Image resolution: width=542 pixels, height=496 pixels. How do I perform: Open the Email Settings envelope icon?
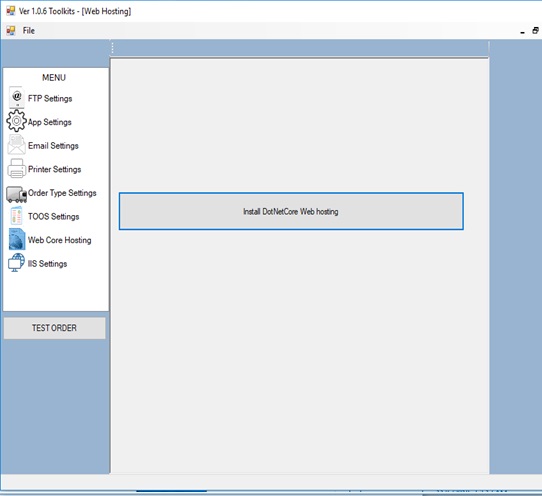16,145
